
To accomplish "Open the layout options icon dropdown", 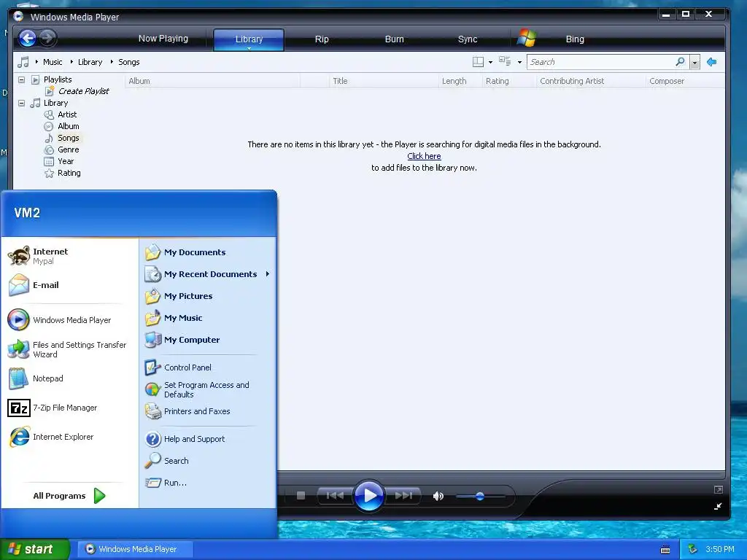I will pyautogui.click(x=483, y=62).
